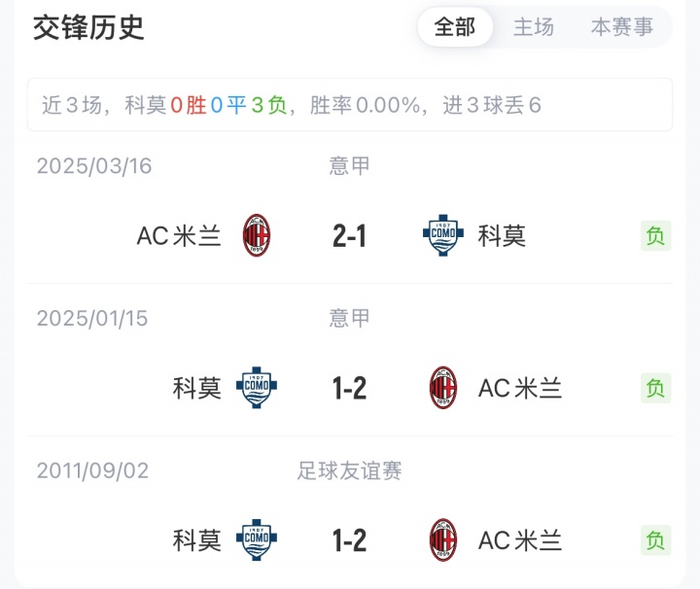Image resolution: width=700 pixels, height=589 pixels.
Task: Click 足球友谊赛 competition label
Action: [x=350, y=471]
